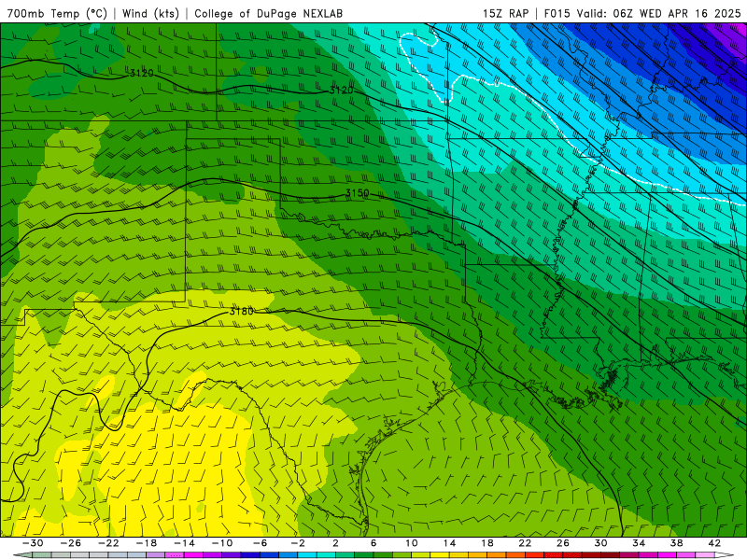Pick the magenta swatch above the −14 label

194,555
